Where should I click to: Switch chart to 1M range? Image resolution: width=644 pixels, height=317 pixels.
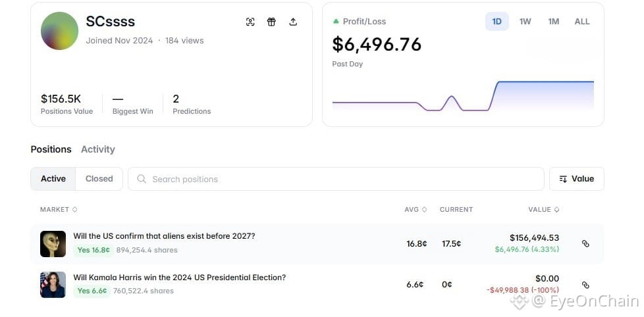(x=554, y=22)
